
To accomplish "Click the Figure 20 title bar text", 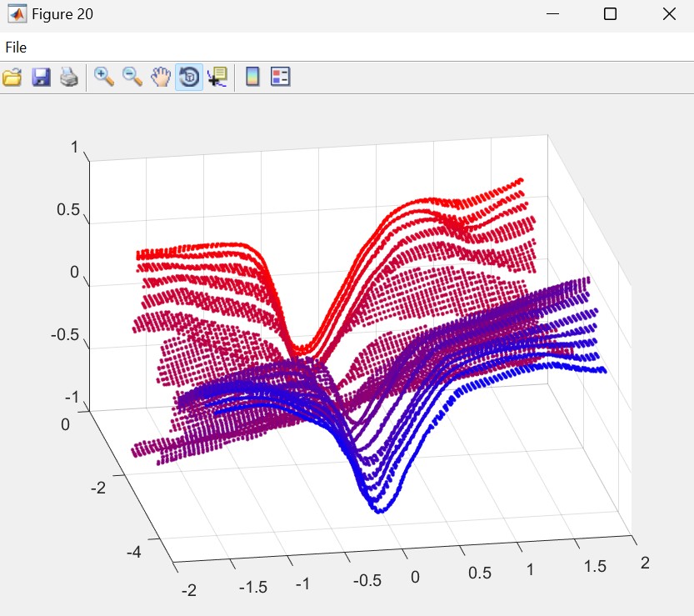I will tap(62, 14).
